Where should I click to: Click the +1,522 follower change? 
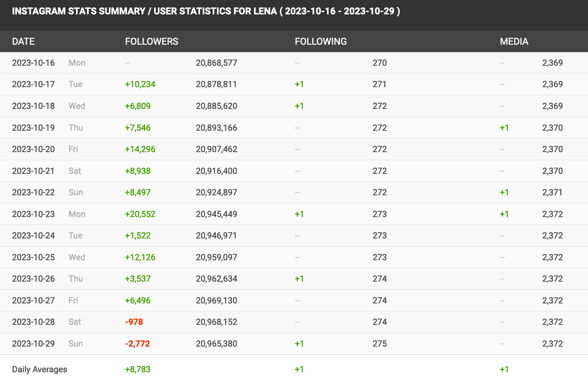point(138,236)
